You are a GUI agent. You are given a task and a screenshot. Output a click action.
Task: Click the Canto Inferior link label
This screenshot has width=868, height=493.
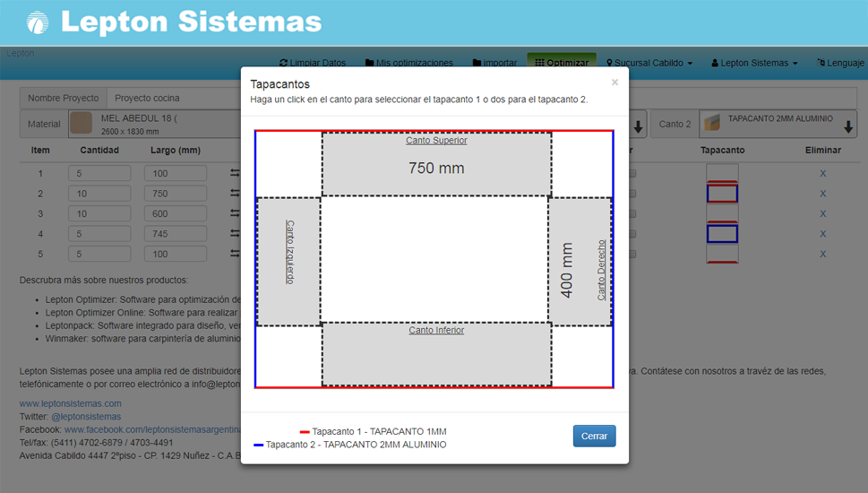pos(436,330)
